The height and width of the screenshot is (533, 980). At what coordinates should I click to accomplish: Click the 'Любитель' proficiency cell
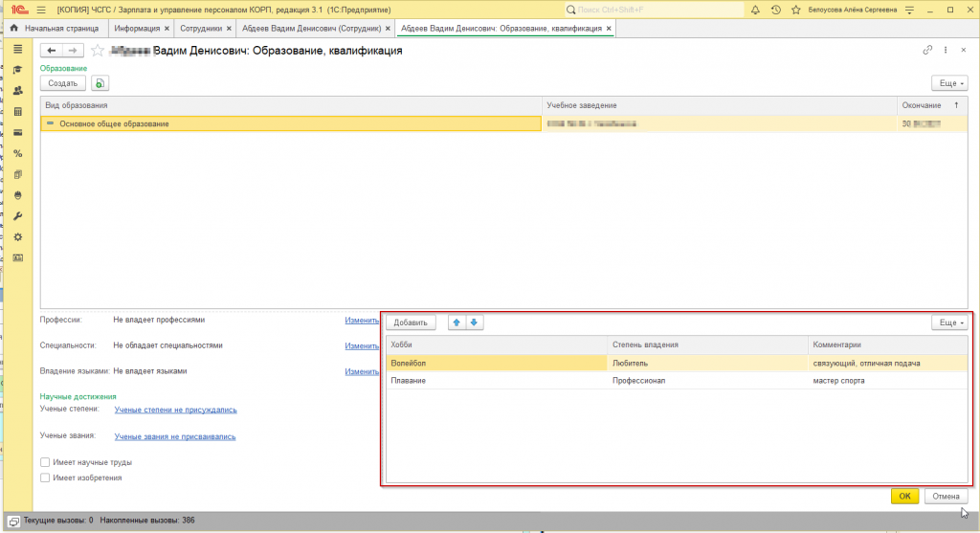tap(707, 363)
